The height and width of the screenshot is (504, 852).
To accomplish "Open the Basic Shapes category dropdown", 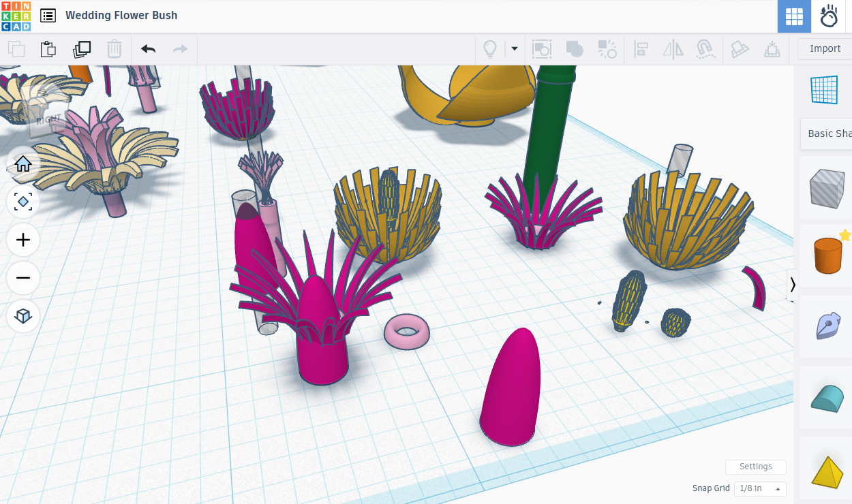I will (827, 133).
